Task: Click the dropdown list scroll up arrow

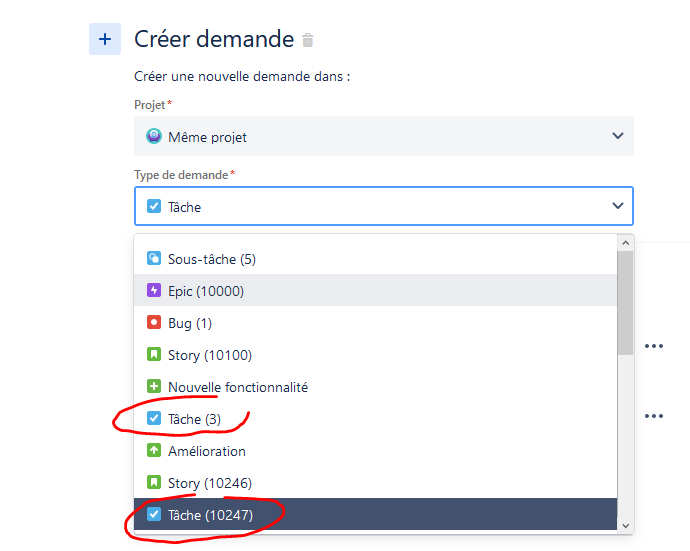Action: (x=625, y=242)
